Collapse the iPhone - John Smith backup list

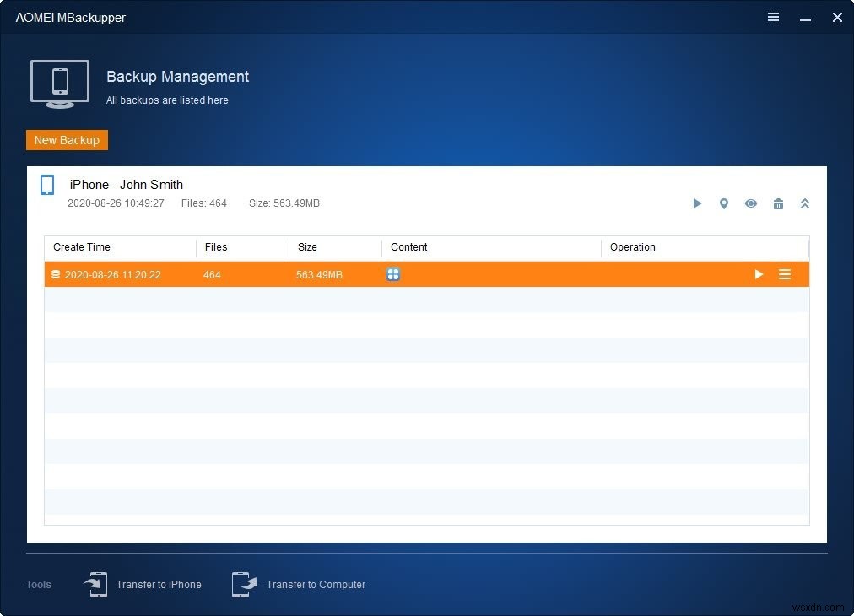pos(805,203)
